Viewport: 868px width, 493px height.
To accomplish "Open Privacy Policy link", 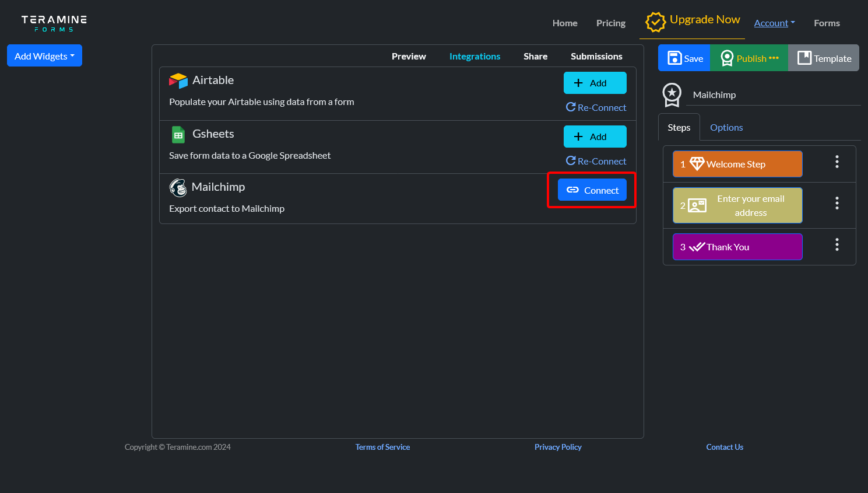I will 558,447.
